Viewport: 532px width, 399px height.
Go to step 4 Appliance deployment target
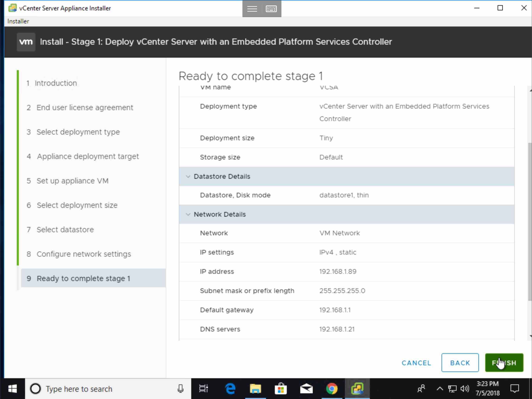point(83,156)
